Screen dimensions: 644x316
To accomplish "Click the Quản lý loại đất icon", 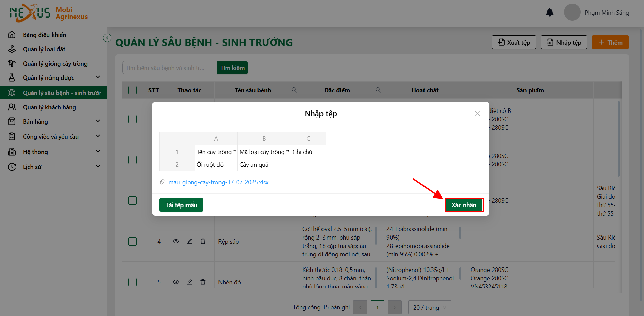I will 12,49.
